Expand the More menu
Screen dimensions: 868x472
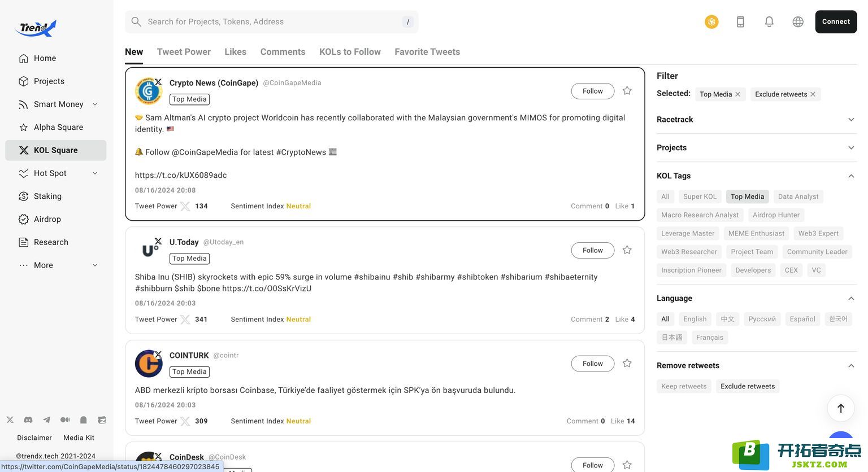click(x=95, y=265)
